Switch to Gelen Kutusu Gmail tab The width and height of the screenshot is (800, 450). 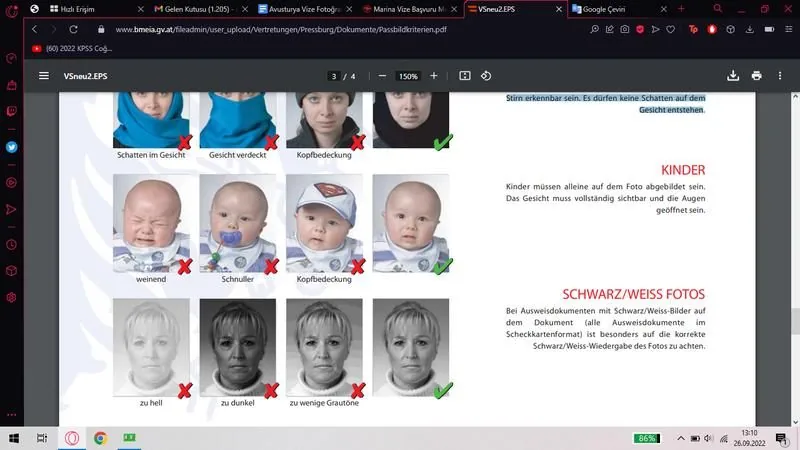point(199,9)
